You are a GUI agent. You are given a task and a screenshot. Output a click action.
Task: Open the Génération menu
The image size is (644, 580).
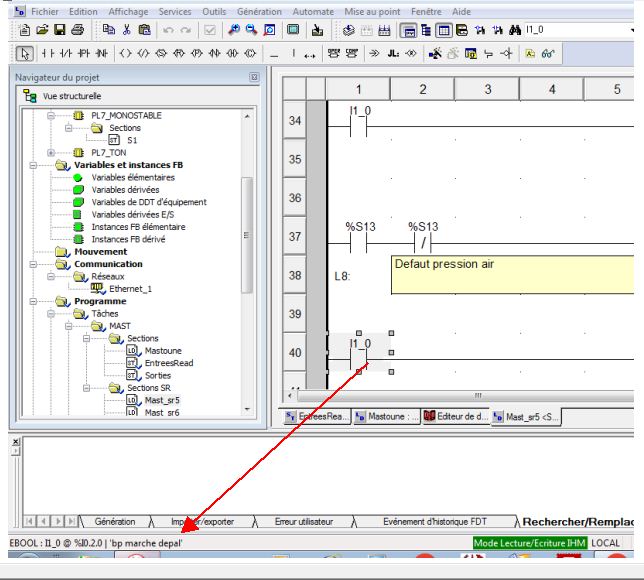pos(233,9)
